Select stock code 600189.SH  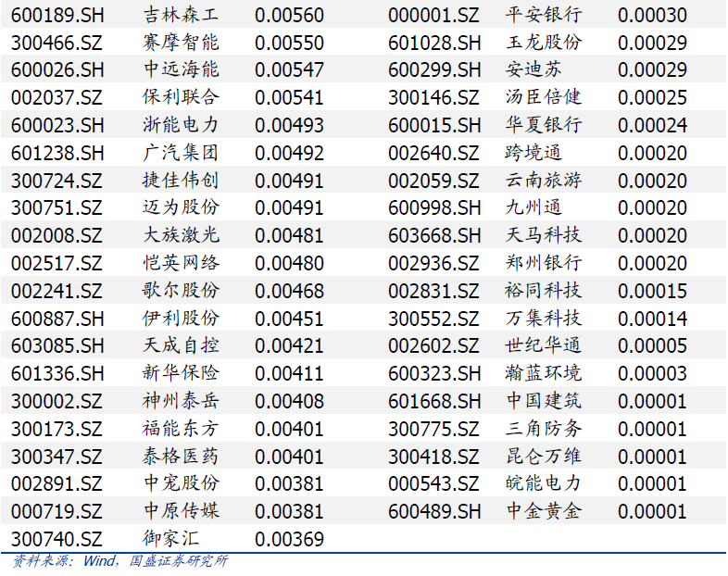(x=57, y=16)
